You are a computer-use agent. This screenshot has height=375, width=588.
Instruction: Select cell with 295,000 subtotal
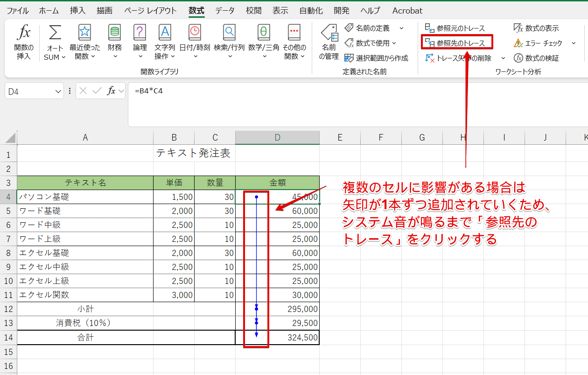[x=278, y=309]
